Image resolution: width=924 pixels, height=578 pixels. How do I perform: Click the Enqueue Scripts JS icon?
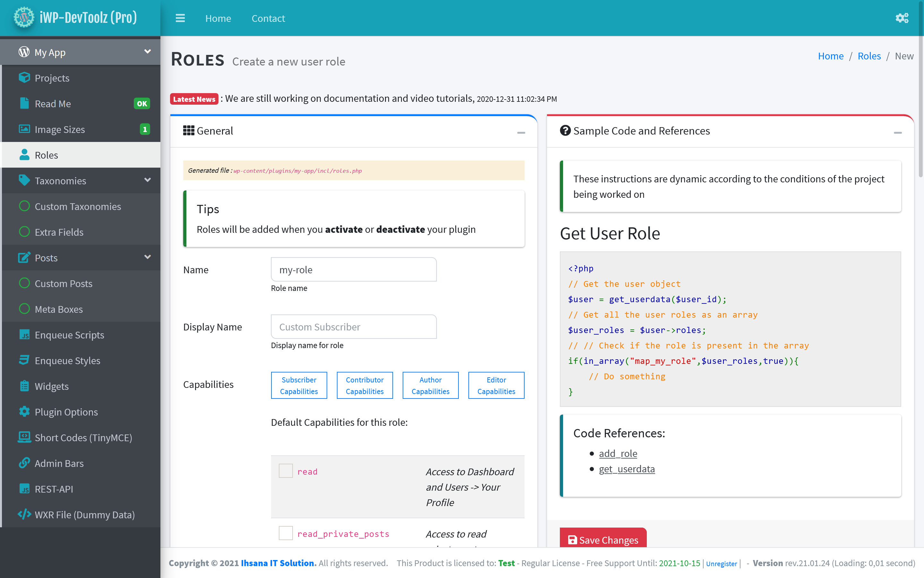point(24,335)
